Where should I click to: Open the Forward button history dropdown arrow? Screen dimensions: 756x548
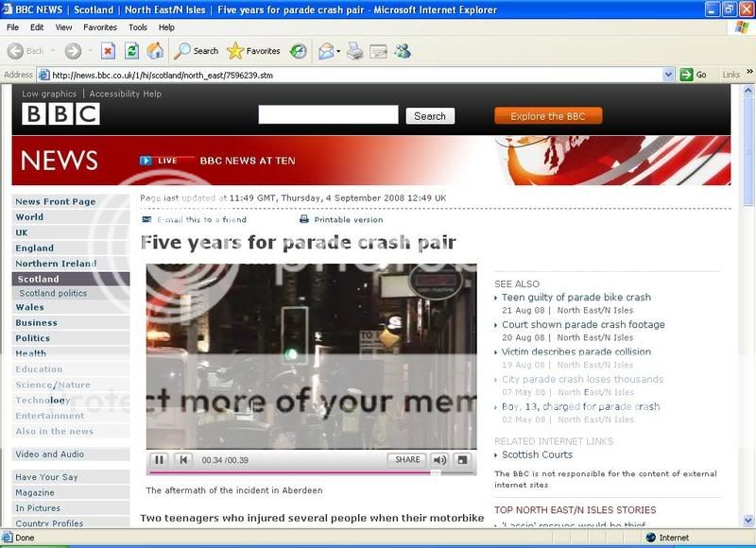(90, 51)
